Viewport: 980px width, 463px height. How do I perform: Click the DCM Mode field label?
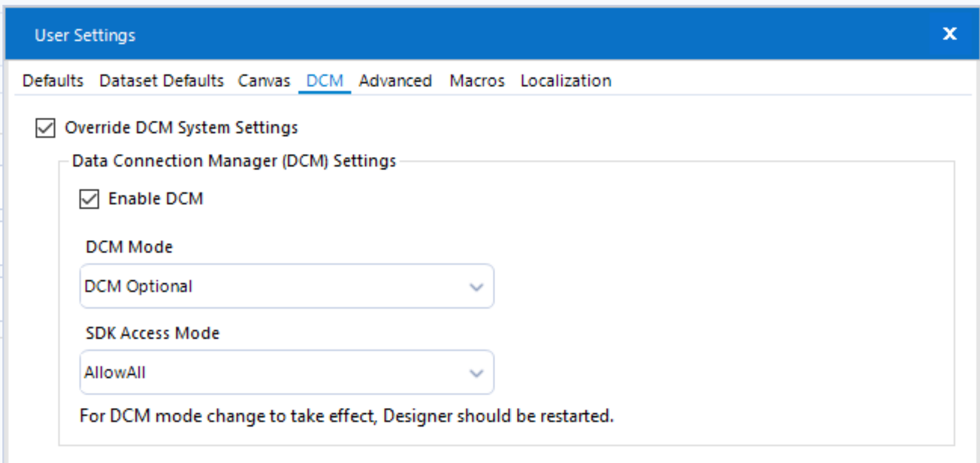129,247
